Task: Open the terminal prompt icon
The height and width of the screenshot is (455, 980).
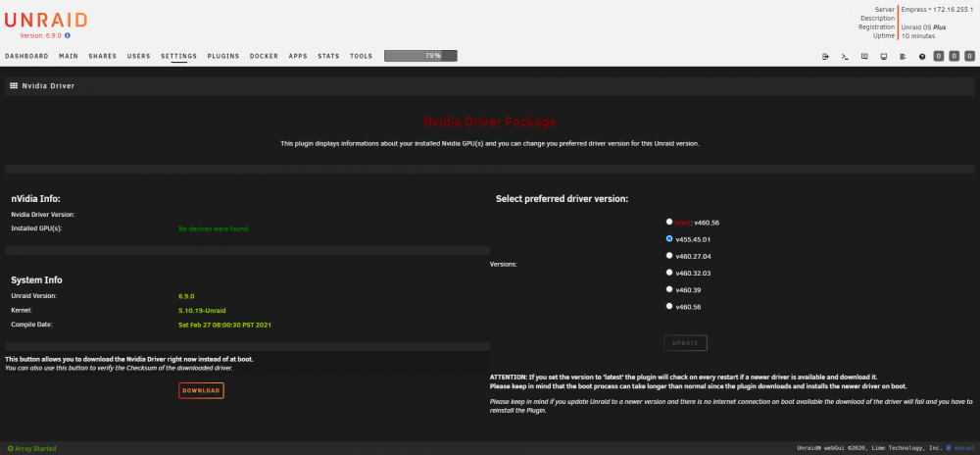Action: tap(845, 56)
